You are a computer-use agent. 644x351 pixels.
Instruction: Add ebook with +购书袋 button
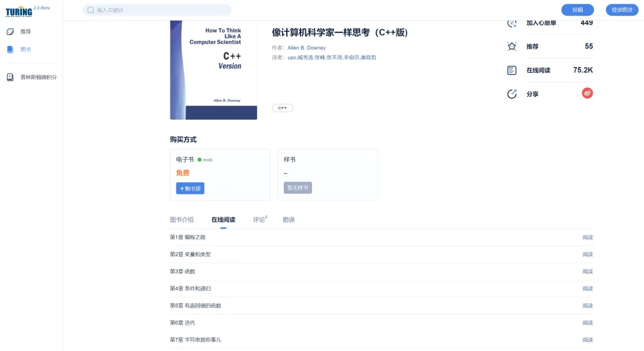[x=190, y=188]
